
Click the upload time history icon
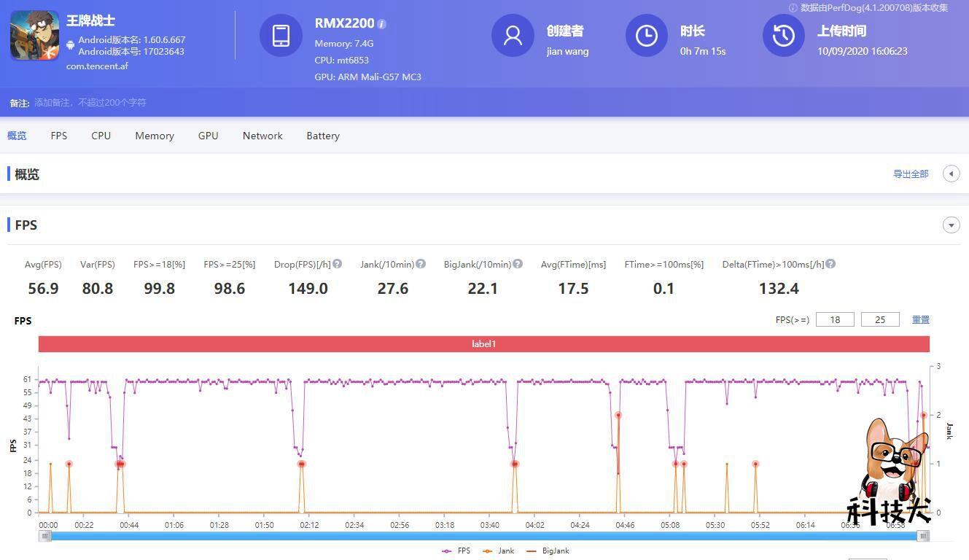[x=784, y=35]
